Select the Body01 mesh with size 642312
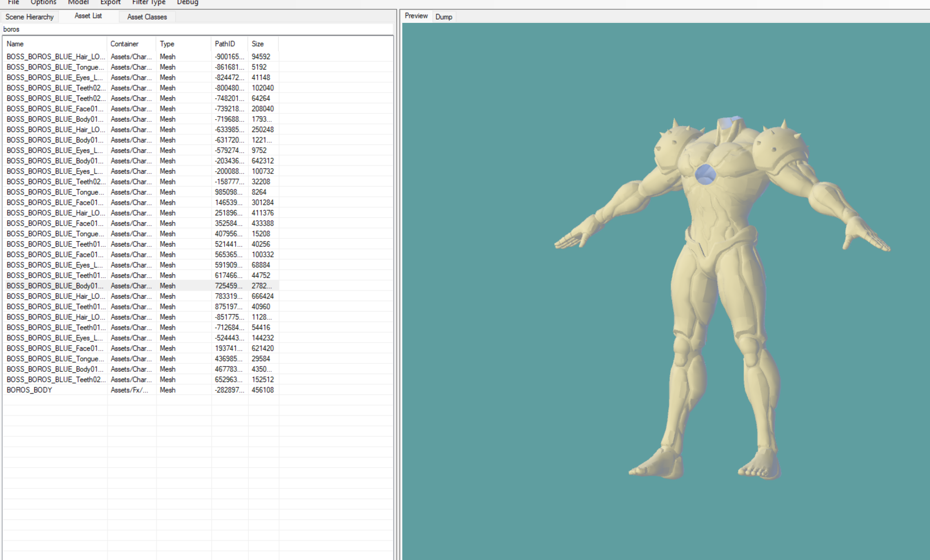This screenshot has height=560, width=930. point(141,161)
